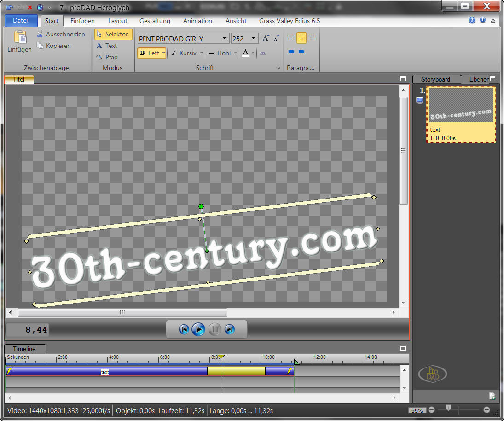Add new storyboard page icon

(492, 396)
